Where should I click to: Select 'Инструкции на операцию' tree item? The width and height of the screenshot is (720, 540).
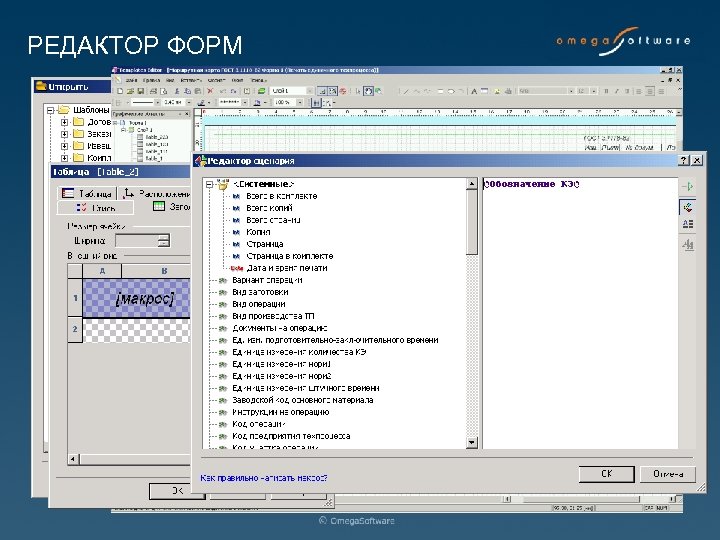point(280,412)
